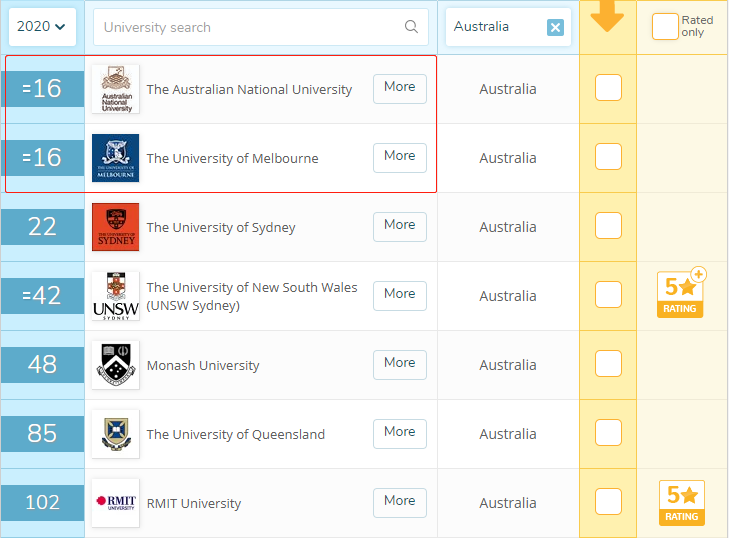Click More for University of Queensland
This screenshot has width=729, height=538.
point(399,434)
